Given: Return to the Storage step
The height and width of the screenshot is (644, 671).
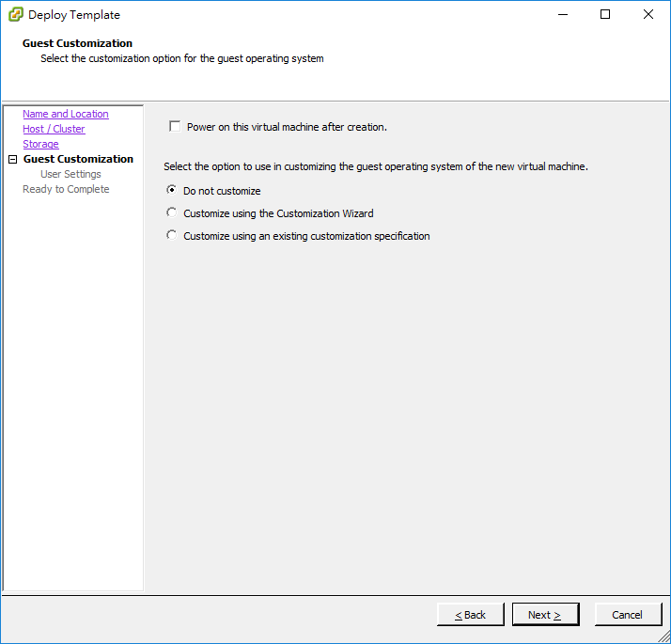Looking at the screenshot, I should point(40,144).
